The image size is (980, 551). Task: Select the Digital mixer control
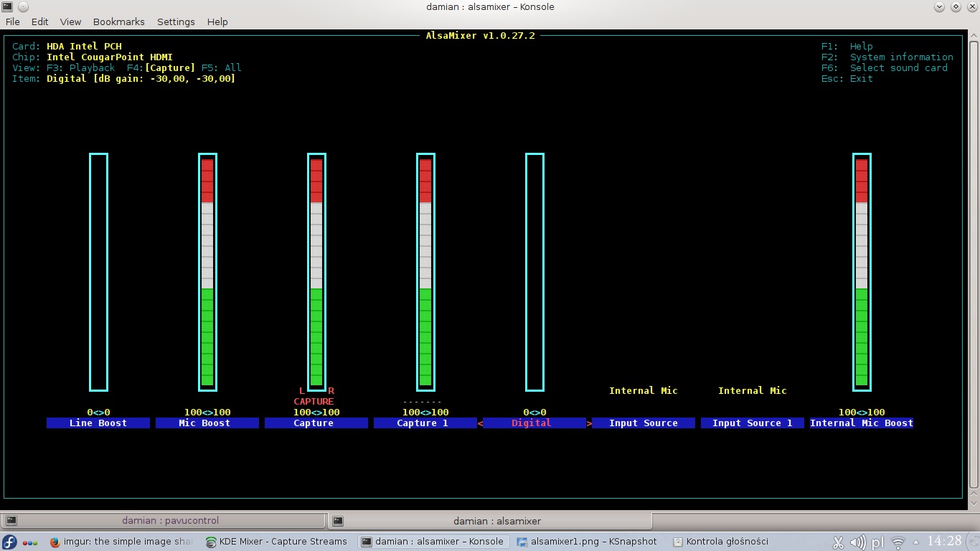coord(534,423)
